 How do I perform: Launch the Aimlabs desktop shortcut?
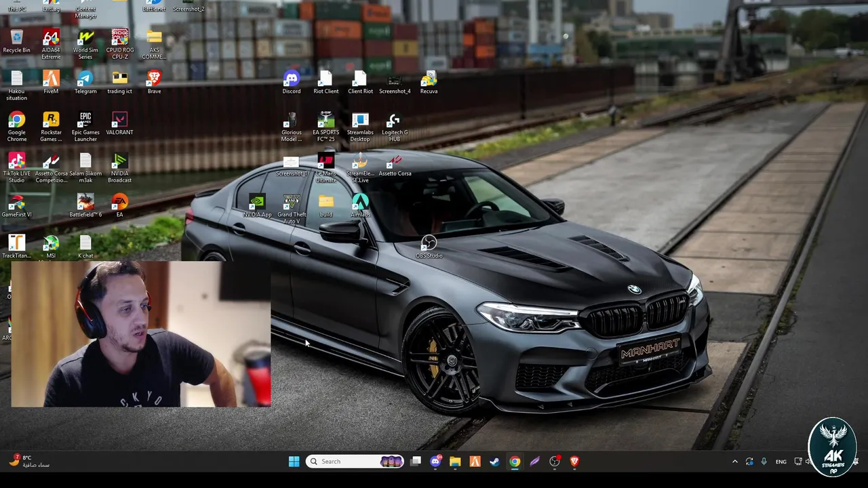[360, 206]
